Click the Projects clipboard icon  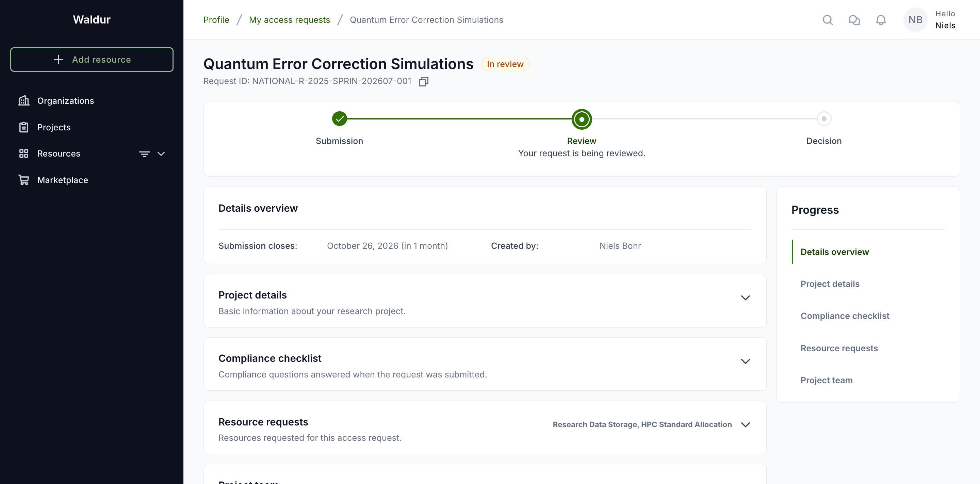point(23,127)
